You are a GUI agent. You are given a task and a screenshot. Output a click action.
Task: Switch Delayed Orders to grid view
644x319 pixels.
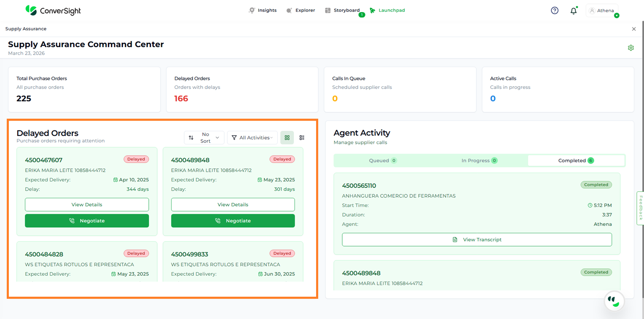pos(287,138)
